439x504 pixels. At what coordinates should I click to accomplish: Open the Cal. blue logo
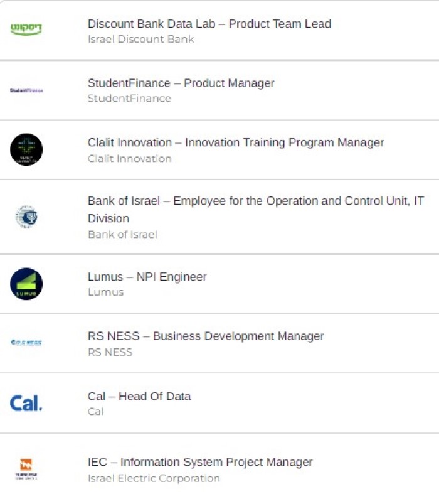tap(26, 403)
